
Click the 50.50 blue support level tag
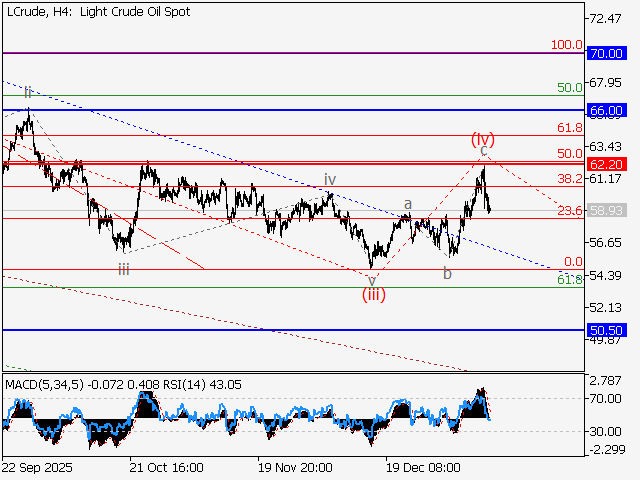click(x=607, y=330)
